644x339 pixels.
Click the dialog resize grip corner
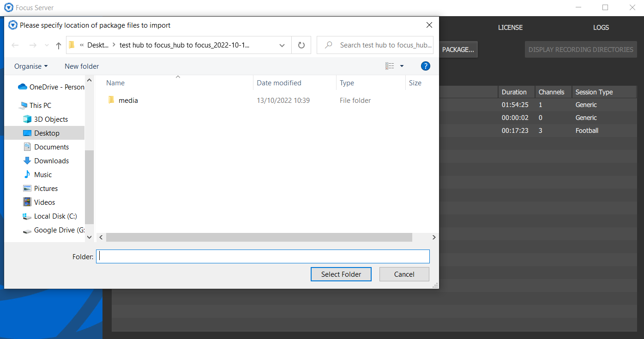click(x=435, y=285)
